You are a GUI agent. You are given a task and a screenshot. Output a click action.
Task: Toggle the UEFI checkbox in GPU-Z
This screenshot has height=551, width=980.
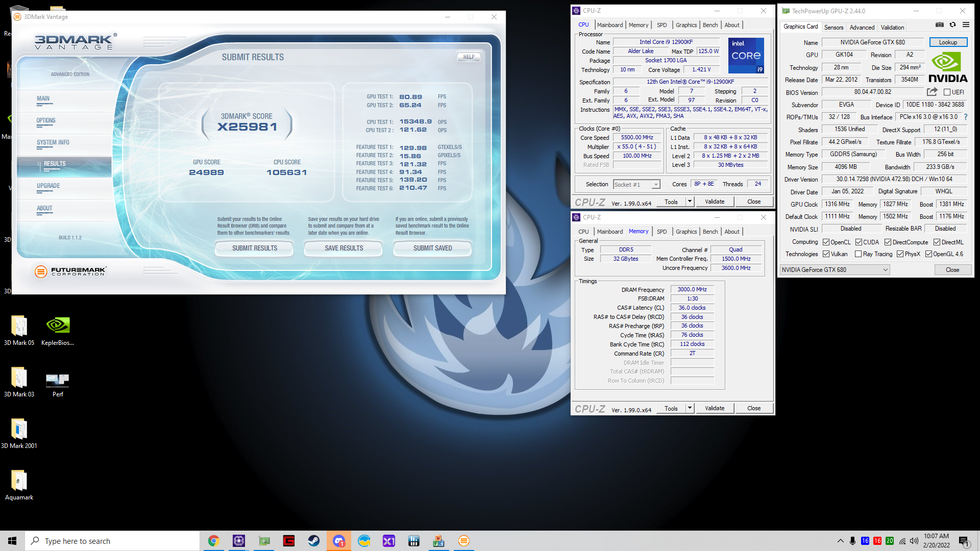point(947,92)
